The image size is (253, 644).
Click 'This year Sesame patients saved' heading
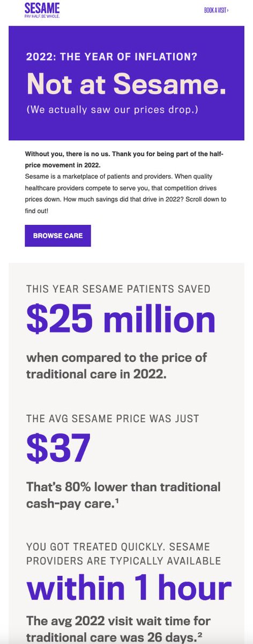click(118, 289)
